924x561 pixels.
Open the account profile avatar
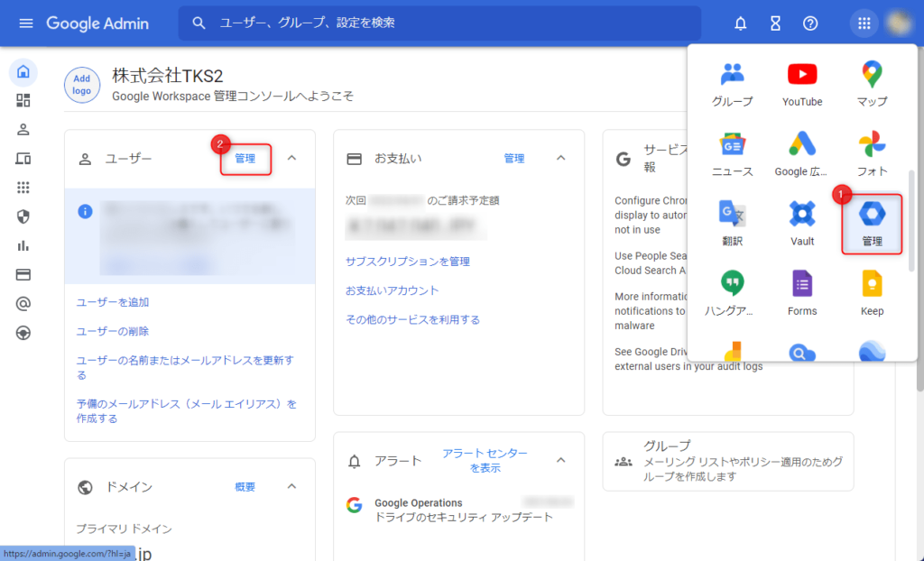tap(900, 23)
